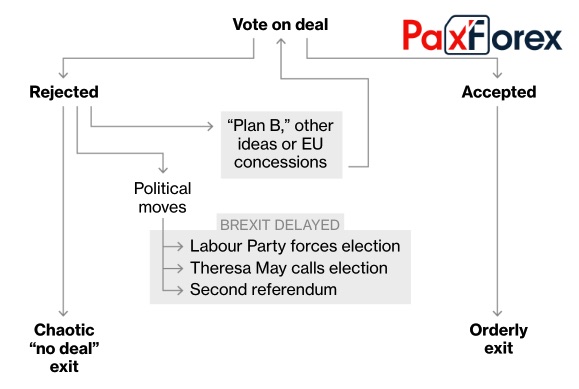
Task: Click the arrowhead above Orderly exit
Action: [x=497, y=313]
